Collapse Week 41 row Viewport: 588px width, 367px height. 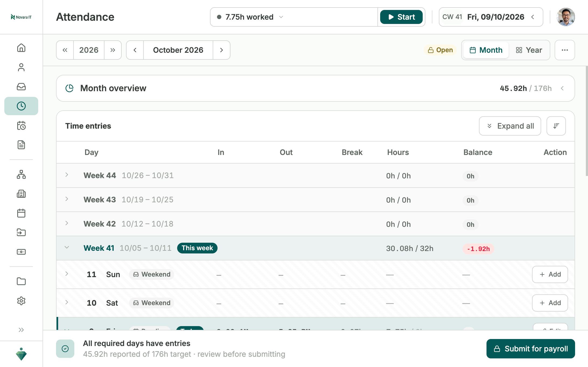(x=67, y=248)
